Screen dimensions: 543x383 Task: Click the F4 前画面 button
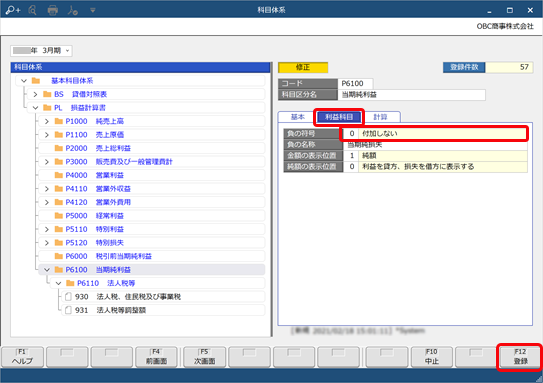(x=156, y=357)
